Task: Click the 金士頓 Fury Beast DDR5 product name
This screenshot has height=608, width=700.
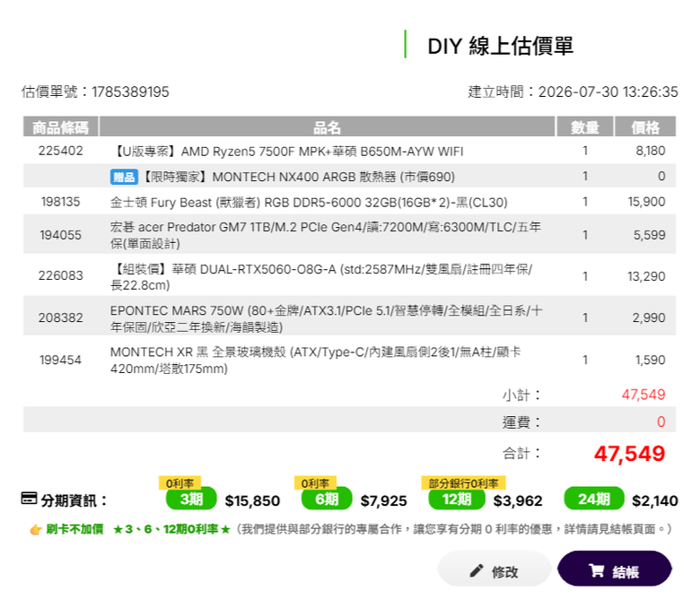Action: (309, 203)
